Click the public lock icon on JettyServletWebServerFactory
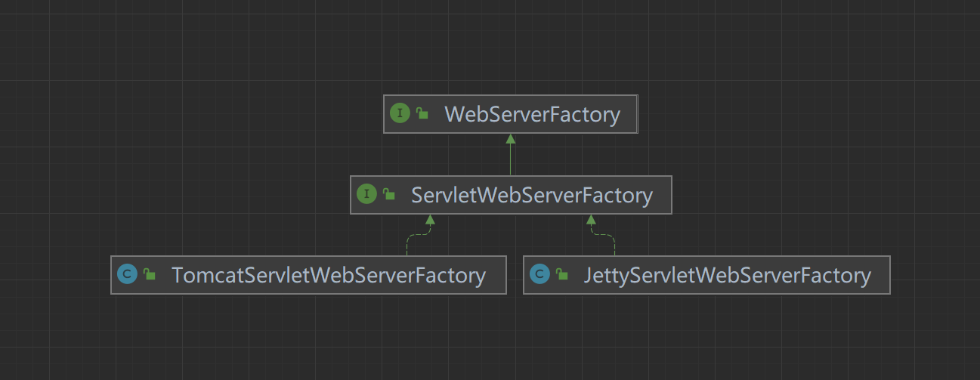980x380 pixels. 561,275
